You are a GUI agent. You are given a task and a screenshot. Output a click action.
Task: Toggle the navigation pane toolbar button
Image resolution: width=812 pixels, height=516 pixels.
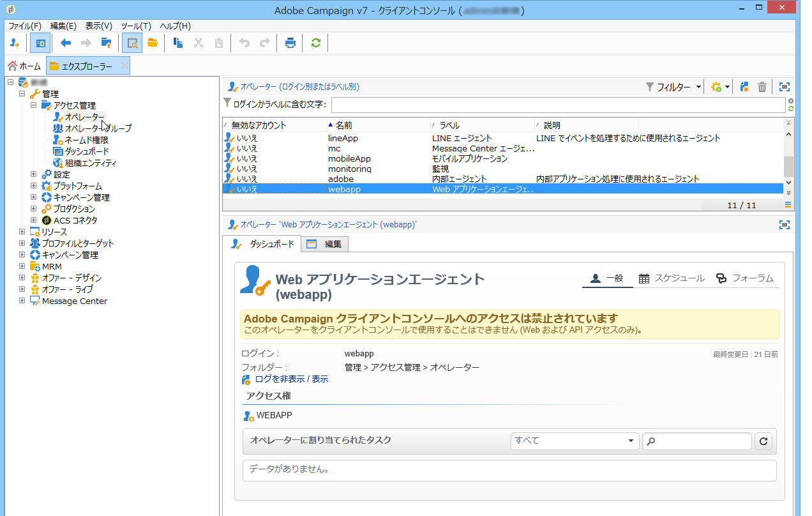click(x=40, y=43)
